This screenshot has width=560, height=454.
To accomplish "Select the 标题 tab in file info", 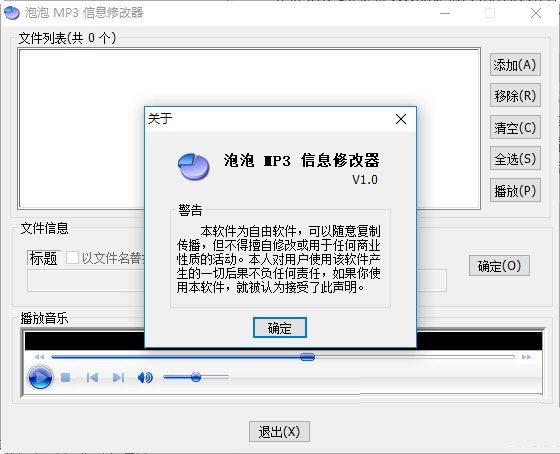I will tap(44, 258).
